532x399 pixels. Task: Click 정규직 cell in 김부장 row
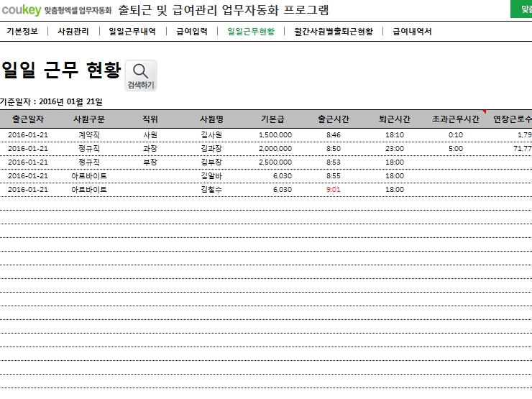coord(89,162)
